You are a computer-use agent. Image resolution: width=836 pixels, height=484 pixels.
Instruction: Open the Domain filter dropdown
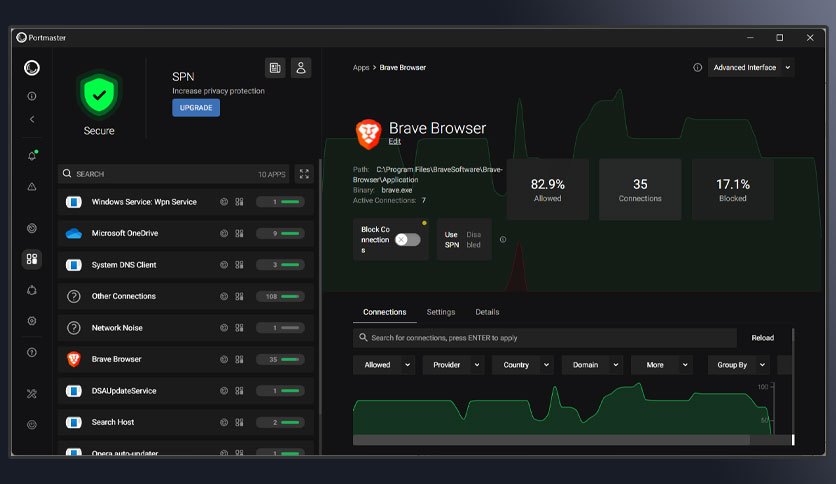[x=592, y=365]
